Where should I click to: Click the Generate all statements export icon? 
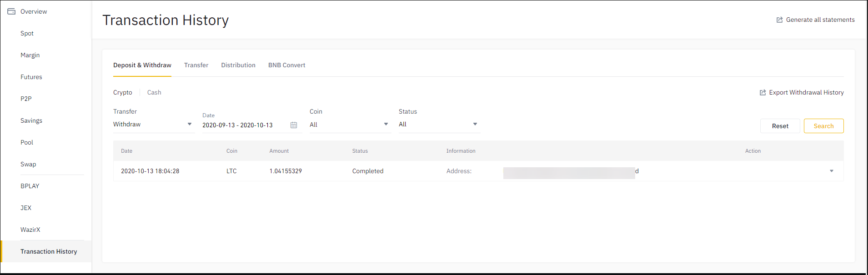(779, 20)
